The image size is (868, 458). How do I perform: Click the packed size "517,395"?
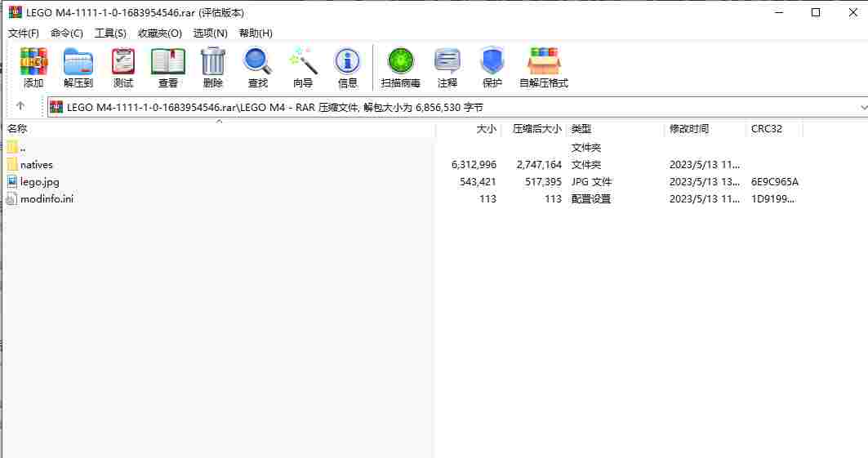(543, 182)
